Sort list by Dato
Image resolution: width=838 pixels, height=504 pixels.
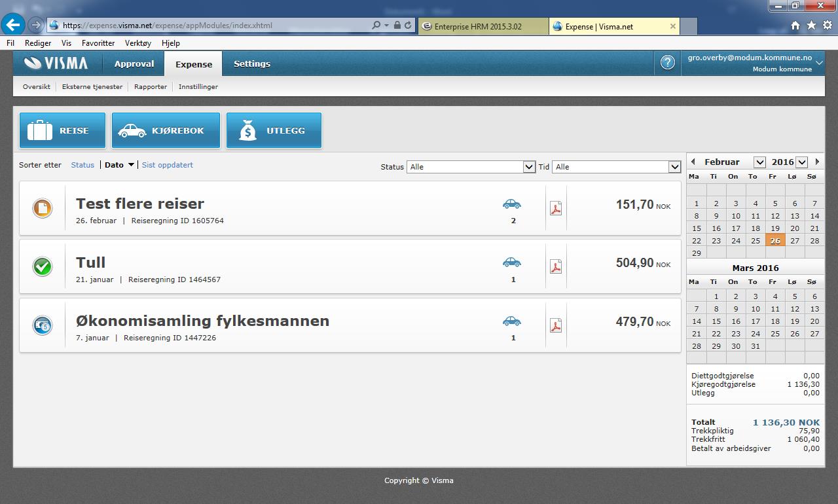[114, 165]
